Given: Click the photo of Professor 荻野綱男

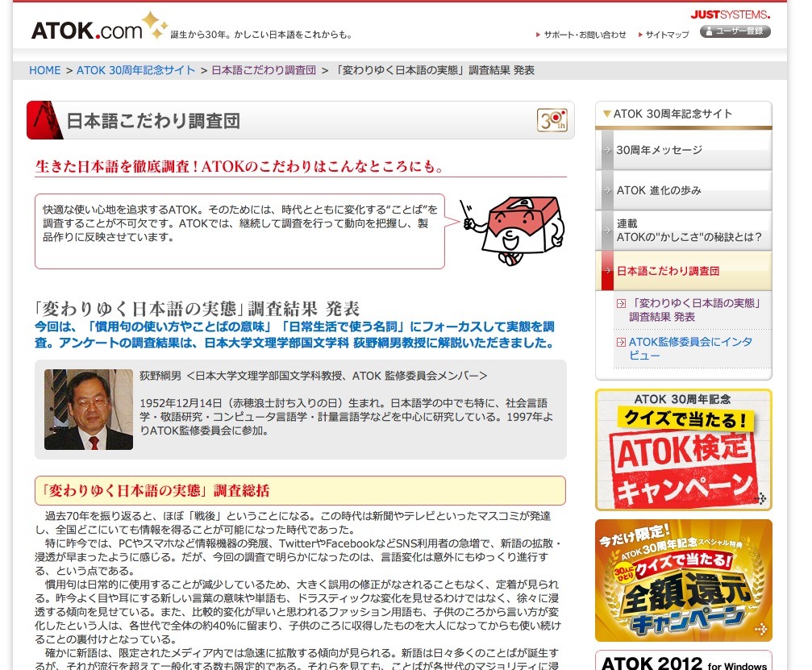Looking at the screenshot, I should point(89,409).
